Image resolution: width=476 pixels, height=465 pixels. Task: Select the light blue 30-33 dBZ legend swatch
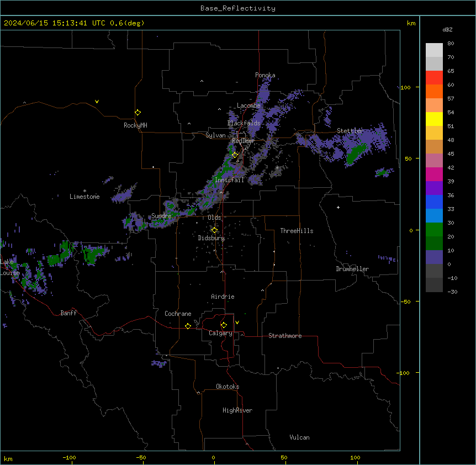tap(434, 216)
